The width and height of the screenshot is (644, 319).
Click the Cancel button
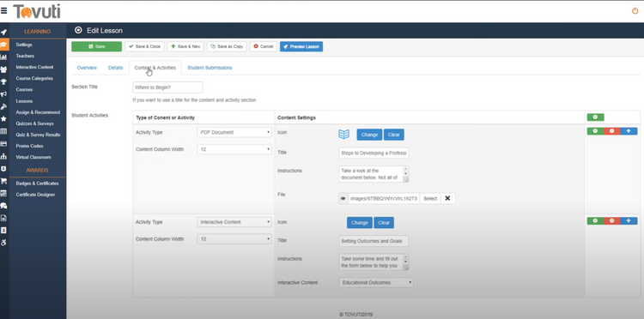[264, 46]
